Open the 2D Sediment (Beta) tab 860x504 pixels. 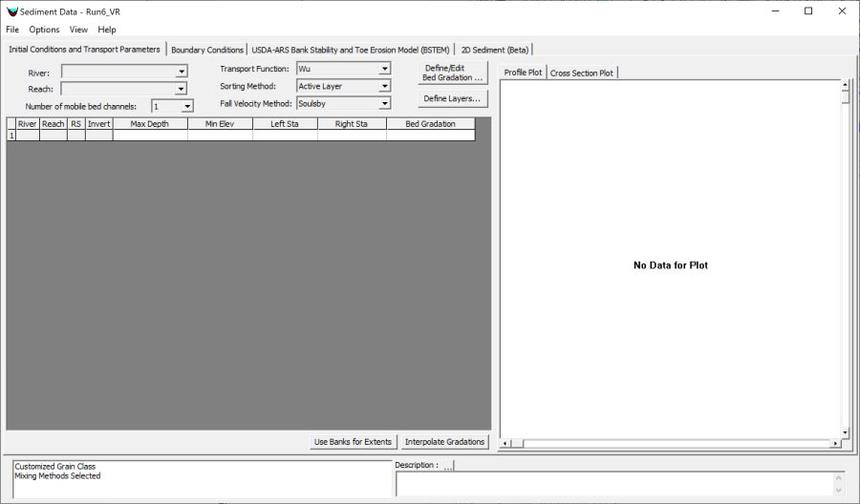pyautogui.click(x=495, y=50)
